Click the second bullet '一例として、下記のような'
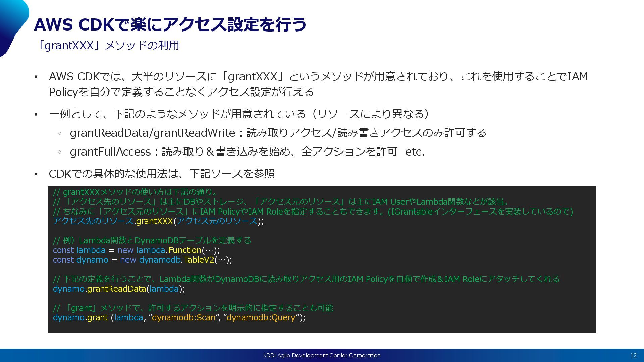 [x=238, y=114]
